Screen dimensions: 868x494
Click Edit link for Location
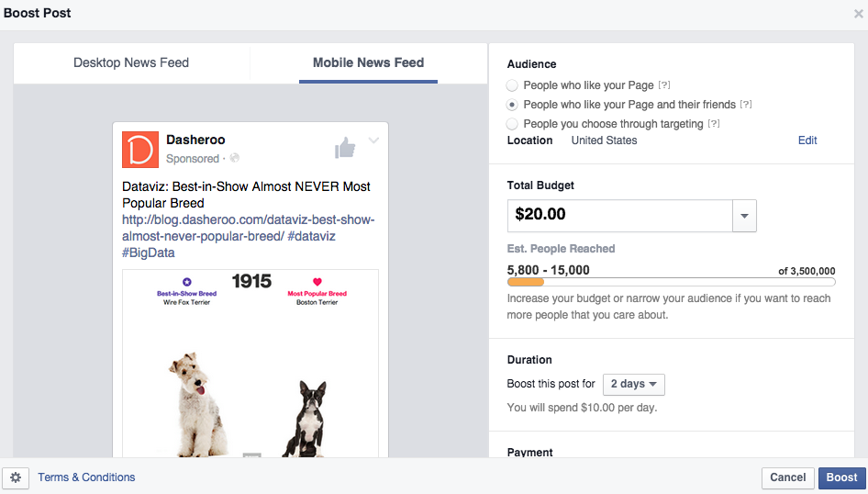coord(807,140)
